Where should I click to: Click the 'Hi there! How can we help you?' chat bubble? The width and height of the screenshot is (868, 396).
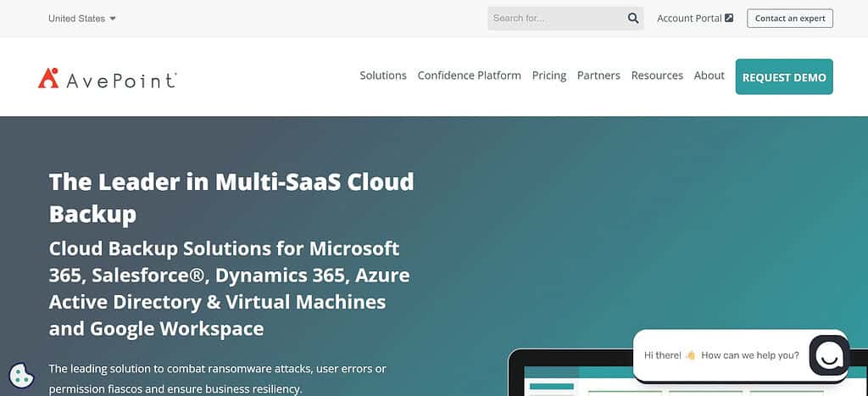click(721, 355)
